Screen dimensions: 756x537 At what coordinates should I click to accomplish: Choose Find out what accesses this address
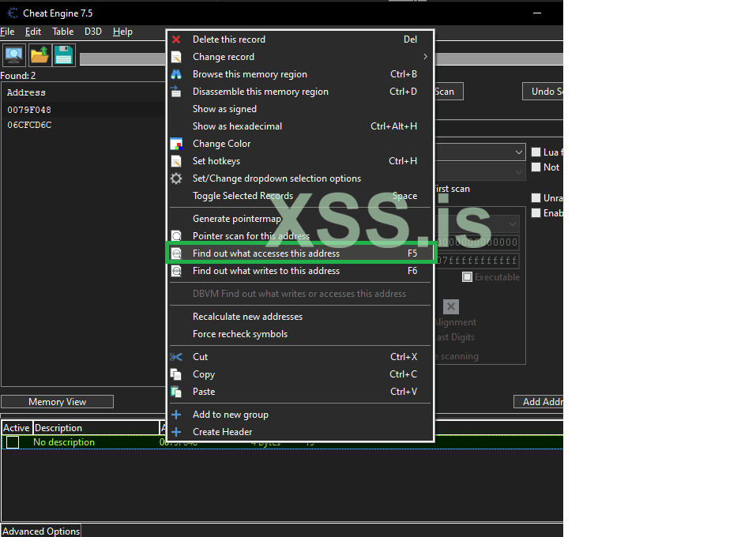[301, 253]
